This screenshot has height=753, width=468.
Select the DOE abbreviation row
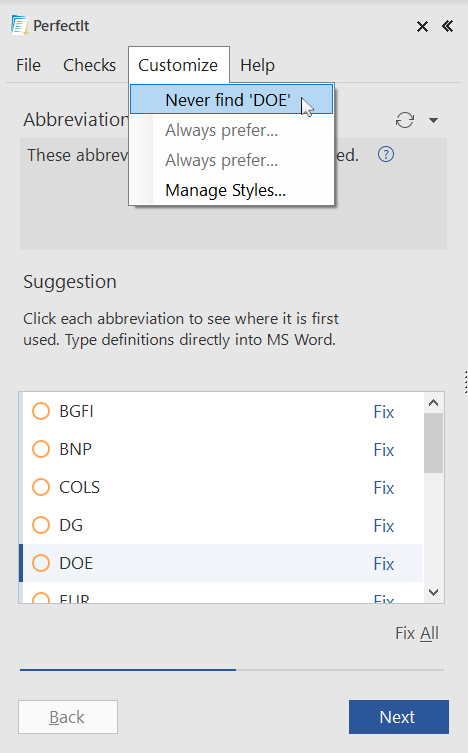point(221,563)
